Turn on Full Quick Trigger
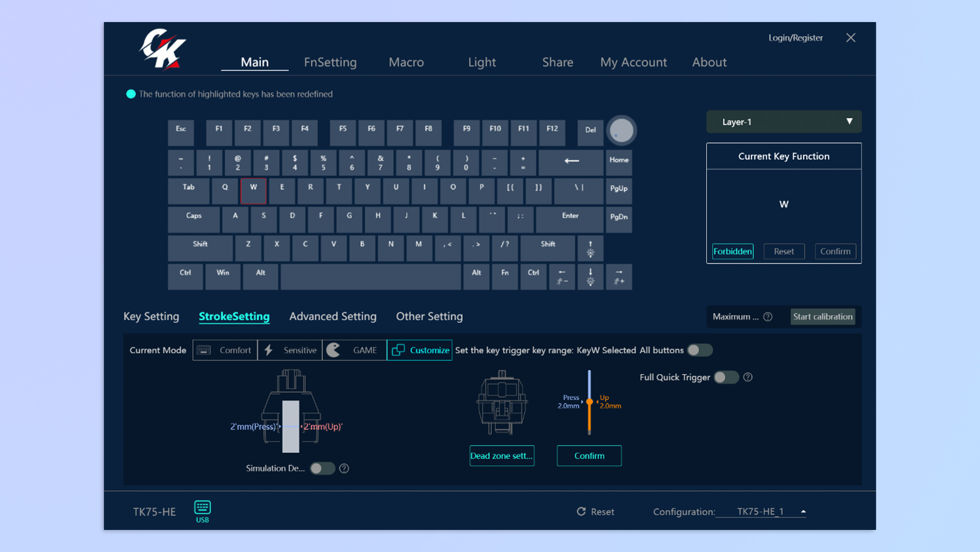The width and height of the screenshot is (980, 552). [726, 377]
